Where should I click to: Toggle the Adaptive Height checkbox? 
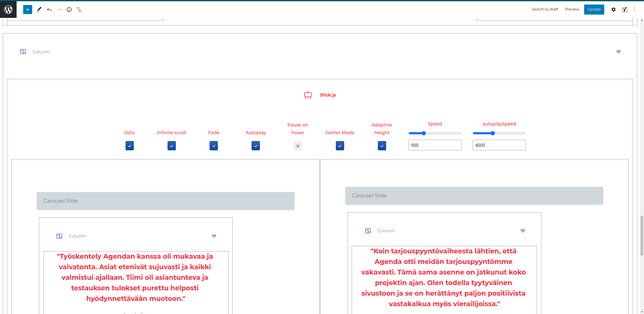pos(382,146)
